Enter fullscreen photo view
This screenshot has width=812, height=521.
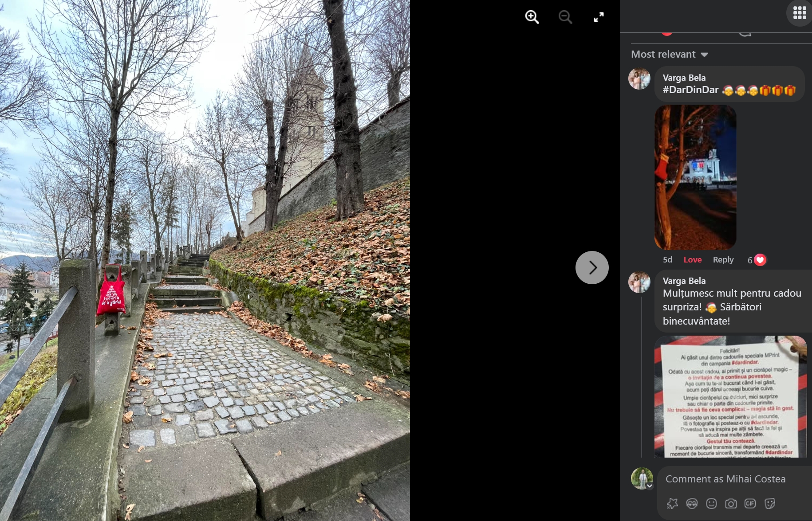coord(599,17)
